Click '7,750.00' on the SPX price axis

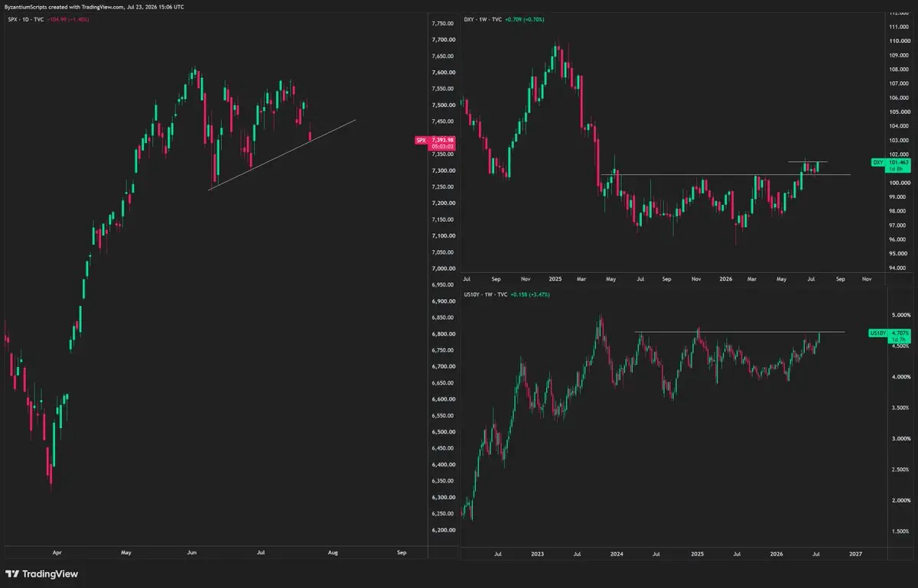tap(444, 23)
